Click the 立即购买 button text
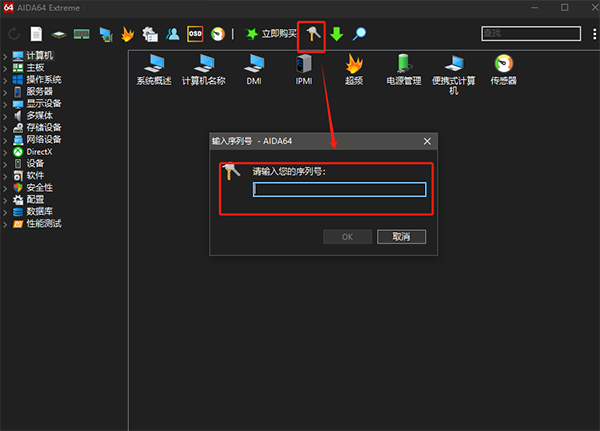This screenshot has height=431, width=600. click(x=279, y=34)
